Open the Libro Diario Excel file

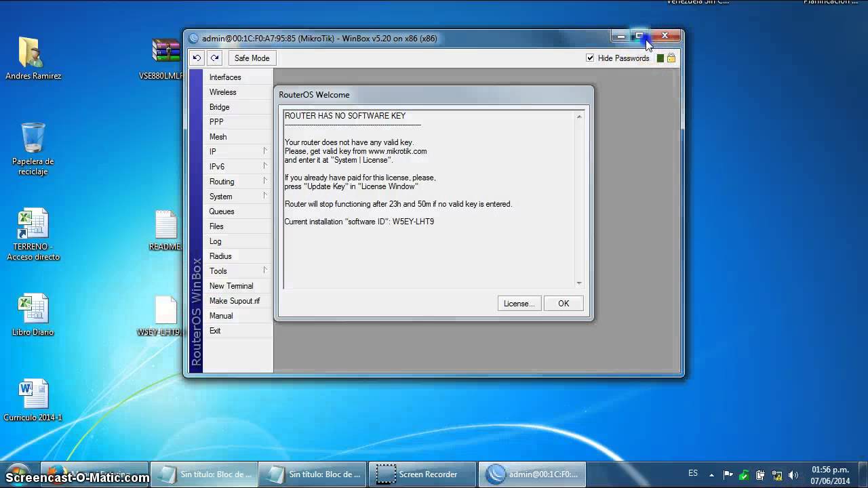tap(33, 315)
